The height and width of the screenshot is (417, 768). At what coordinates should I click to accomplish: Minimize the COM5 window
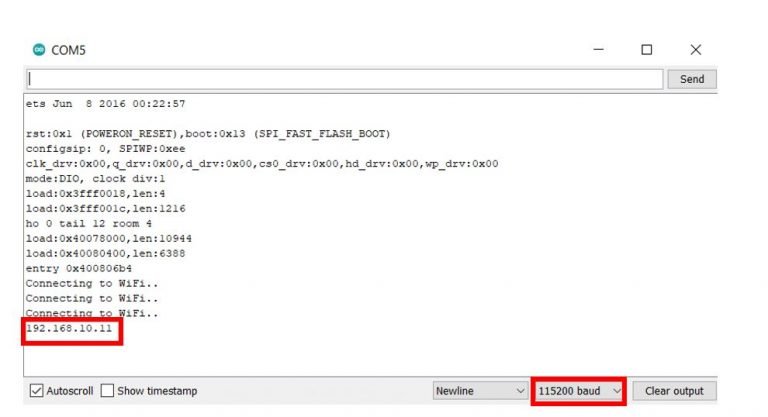[598, 49]
